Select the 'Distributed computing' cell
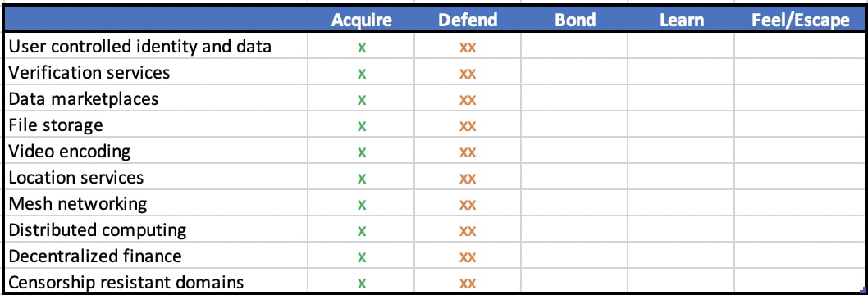868x295 pixels. pyautogui.click(x=157, y=229)
